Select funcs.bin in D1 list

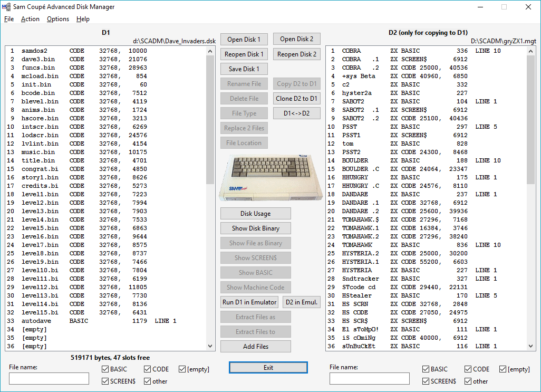[105, 68]
